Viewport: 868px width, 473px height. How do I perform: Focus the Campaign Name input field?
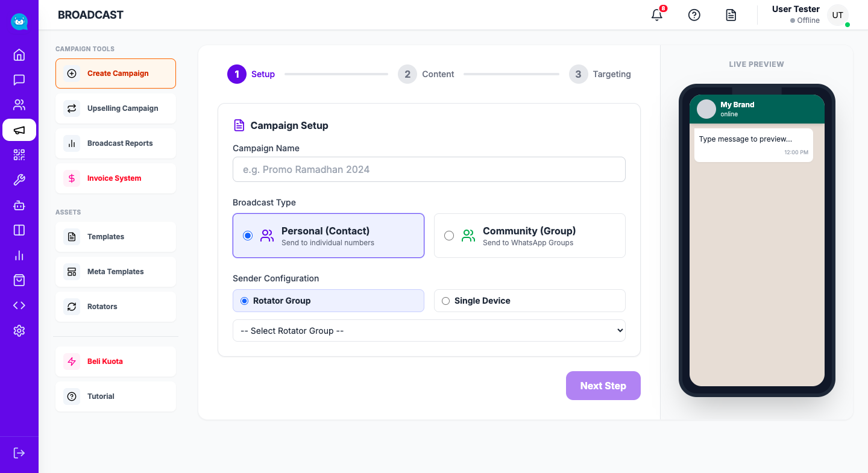coord(429,169)
